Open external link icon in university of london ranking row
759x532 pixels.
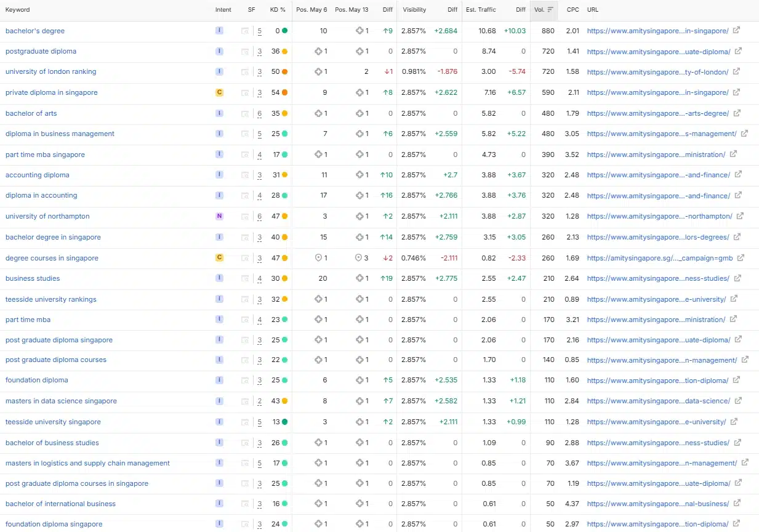point(736,71)
